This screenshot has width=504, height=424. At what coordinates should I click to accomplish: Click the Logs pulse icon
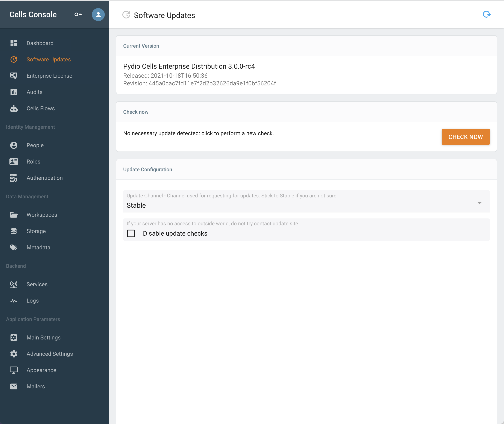[x=14, y=301]
